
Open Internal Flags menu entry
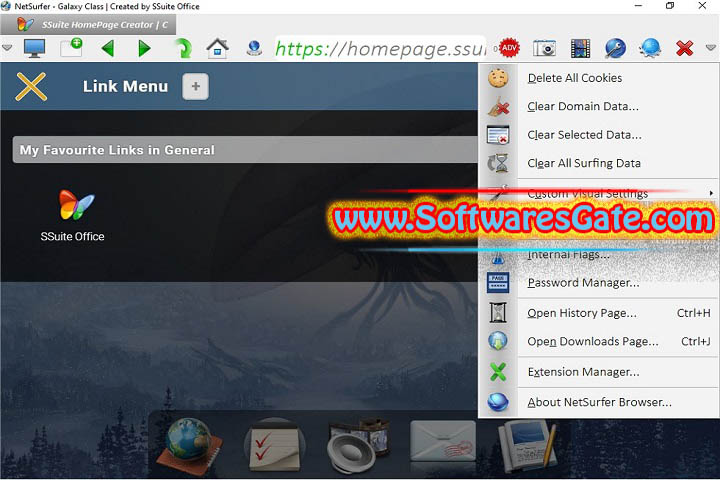click(x=598, y=254)
